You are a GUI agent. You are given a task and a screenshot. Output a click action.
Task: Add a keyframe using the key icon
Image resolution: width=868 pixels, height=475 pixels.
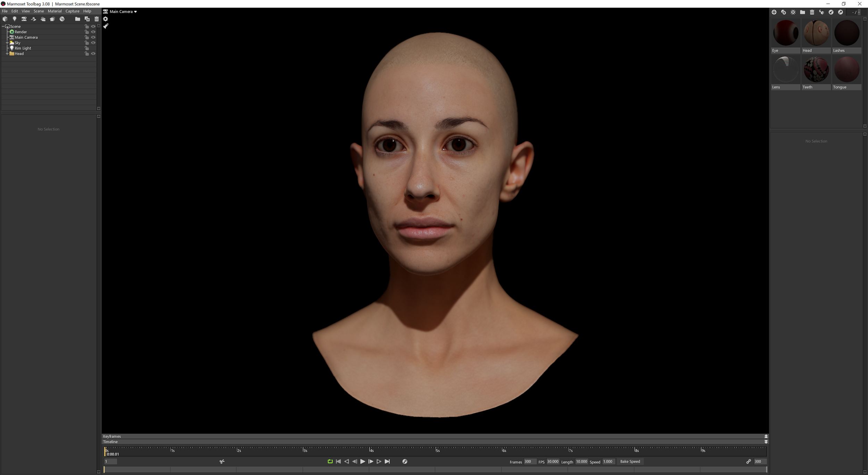tap(404, 461)
